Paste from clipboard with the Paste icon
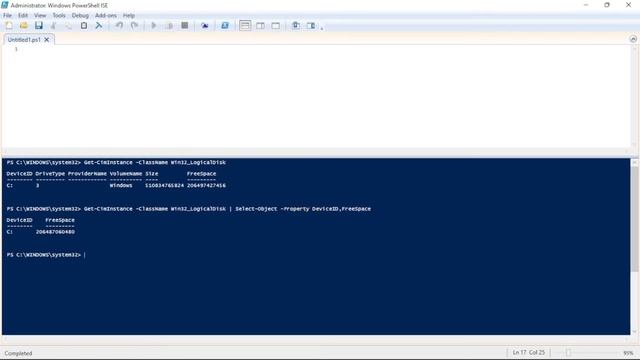 coord(84,26)
